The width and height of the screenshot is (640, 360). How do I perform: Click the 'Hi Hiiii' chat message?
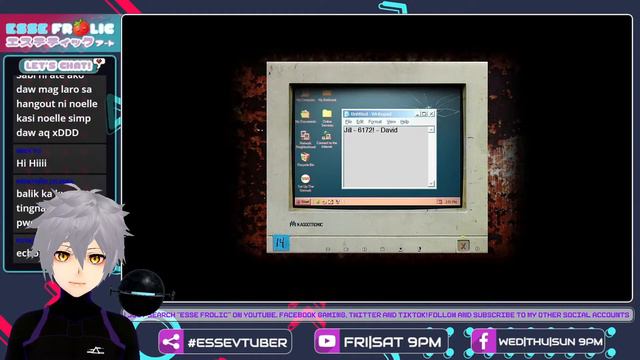click(x=31, y=163)
